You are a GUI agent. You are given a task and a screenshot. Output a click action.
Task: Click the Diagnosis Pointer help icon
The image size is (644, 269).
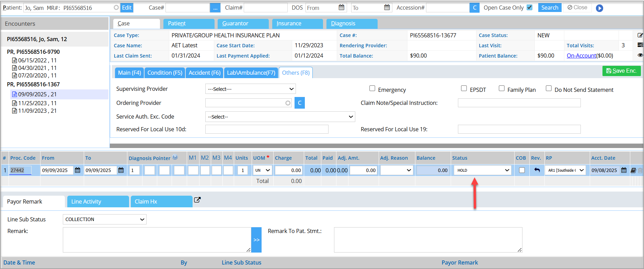[175, 157]
